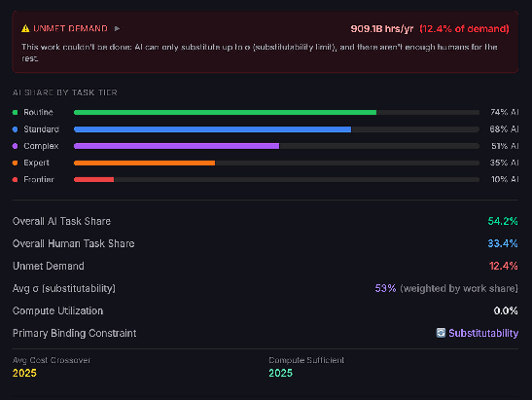Click the Avg Cost Crossover year 2025
This screenshot has height=400, width=532.
point(24,373)
